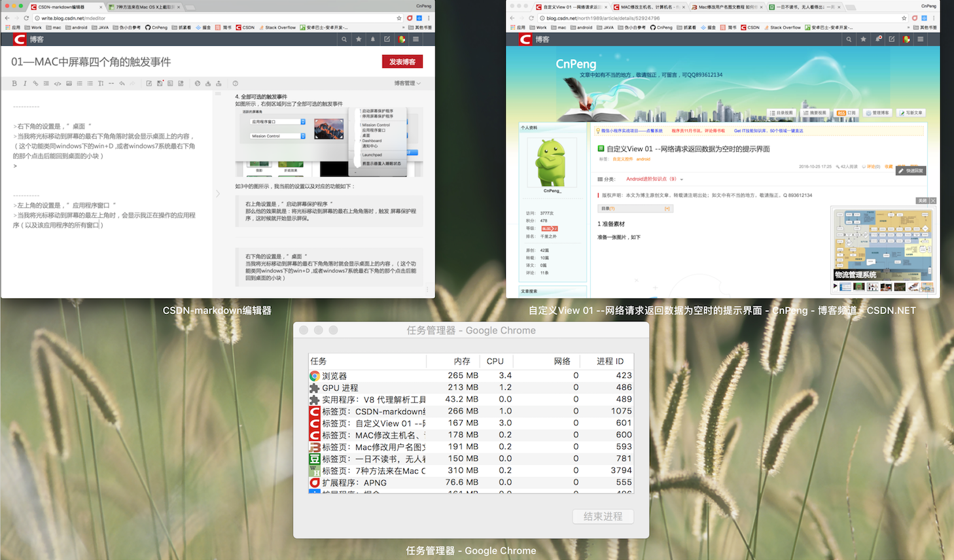
Task: Click the 结束进程 button in the task manager
Action: click(x=603, y=516)
